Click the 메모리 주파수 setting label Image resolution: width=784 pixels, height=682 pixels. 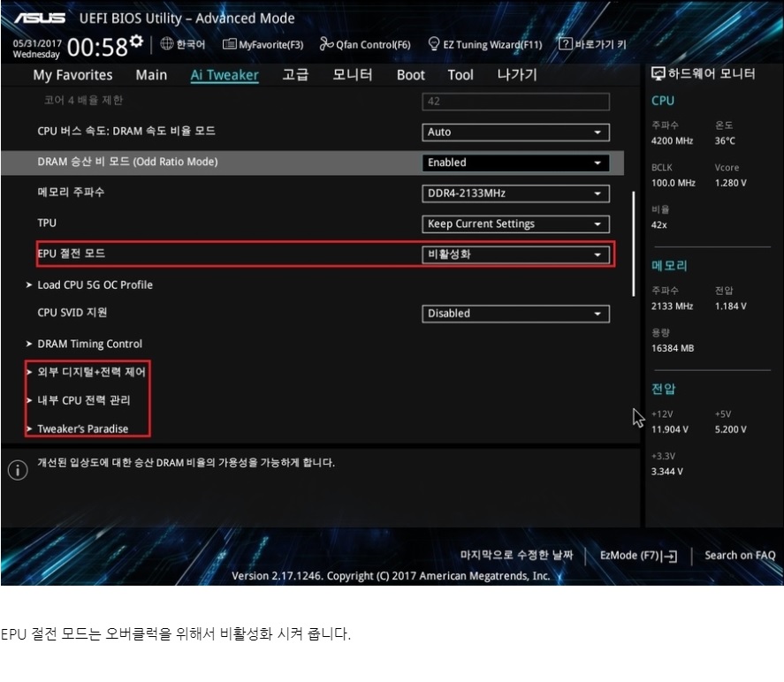[x=71, y=192]
